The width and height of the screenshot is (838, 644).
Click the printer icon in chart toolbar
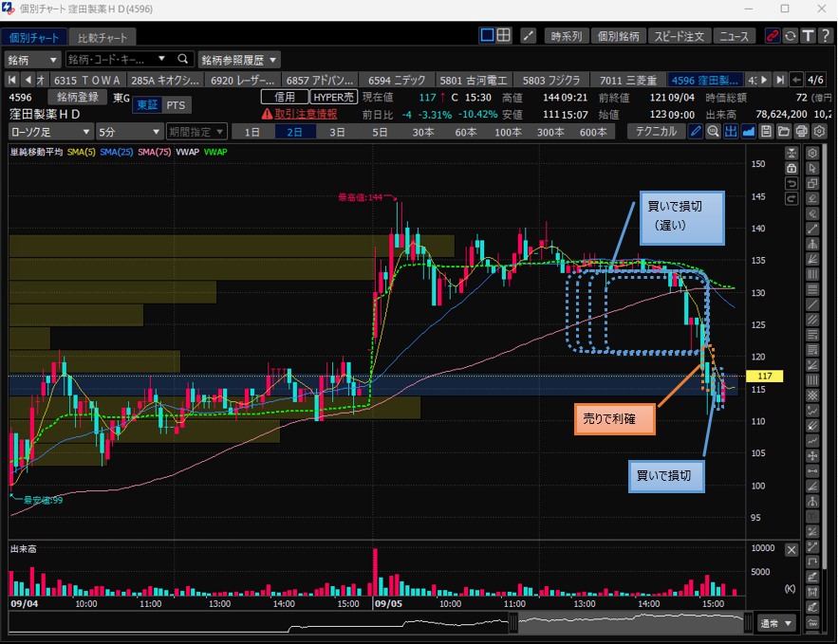click(x=801, y=132)
